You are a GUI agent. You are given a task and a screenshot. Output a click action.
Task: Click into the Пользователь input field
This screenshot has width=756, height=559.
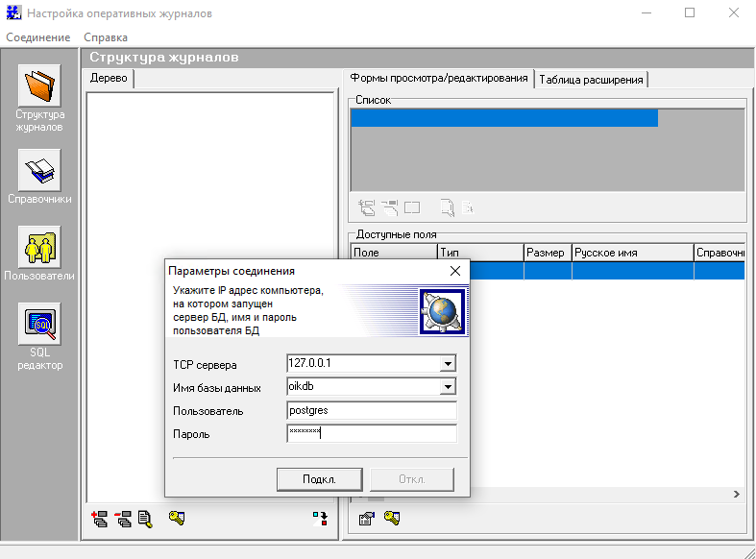point(371,410)
